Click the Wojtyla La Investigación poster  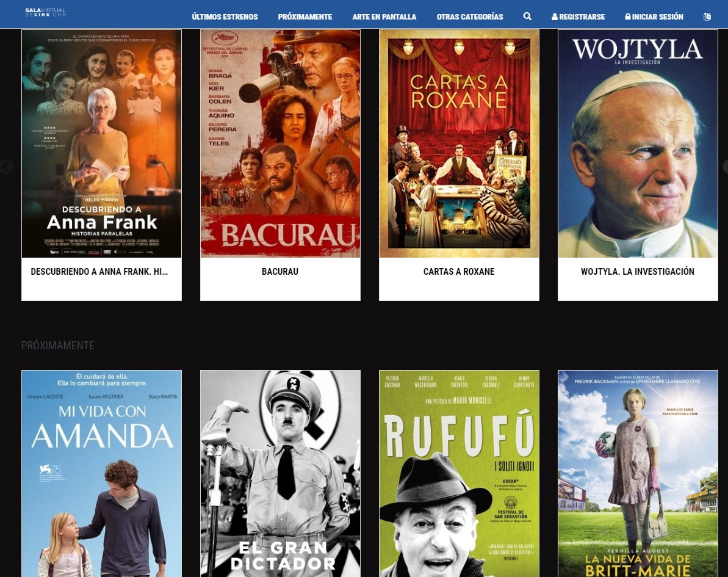pyautogui.click(x=638, y=143)
